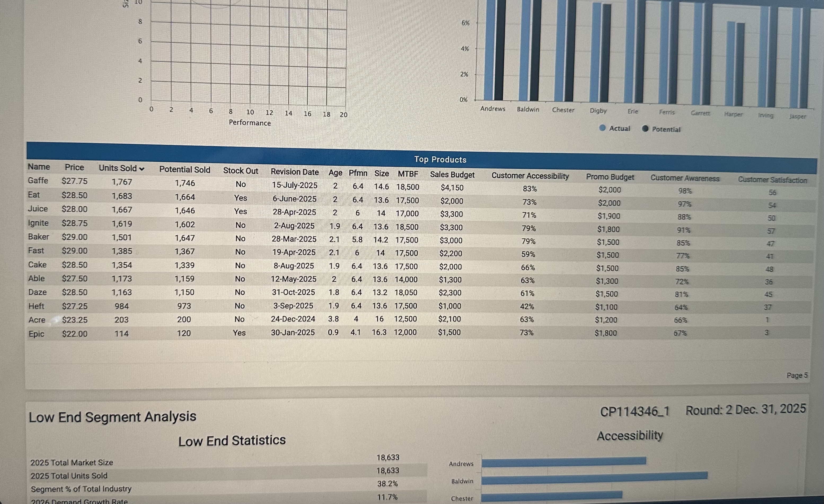Sort by the Potential Sold column header
824x504 pixels.
click(x=184, y=170)
